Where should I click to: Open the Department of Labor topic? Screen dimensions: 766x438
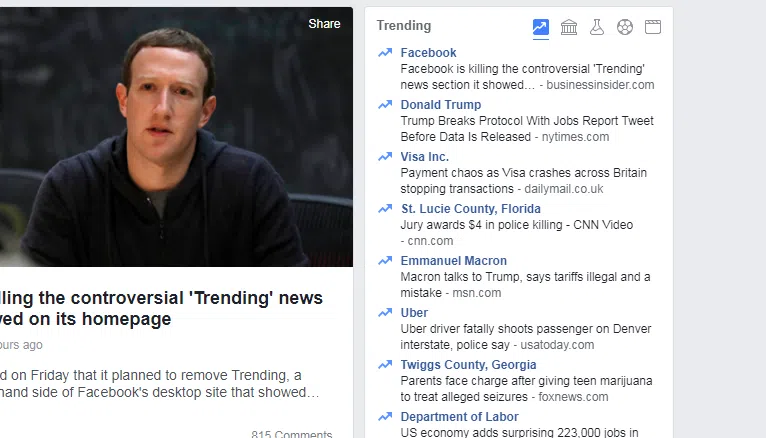click(x=459, y=417)
